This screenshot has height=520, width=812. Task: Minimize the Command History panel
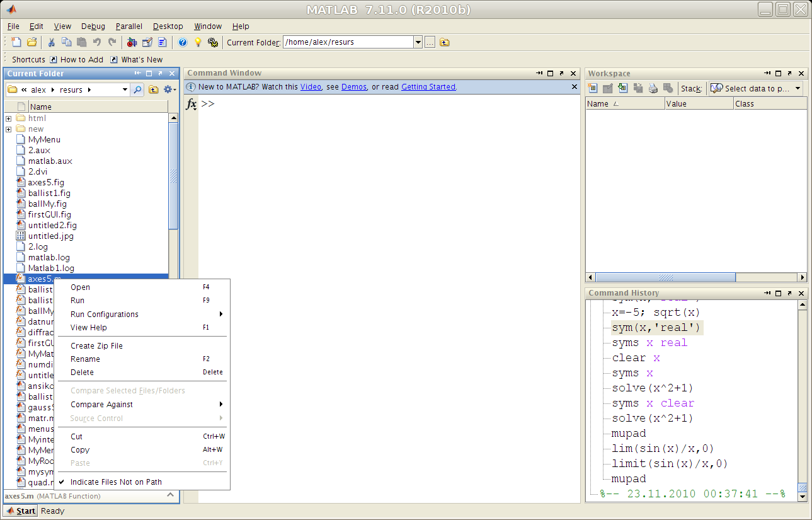click(767, 293)
